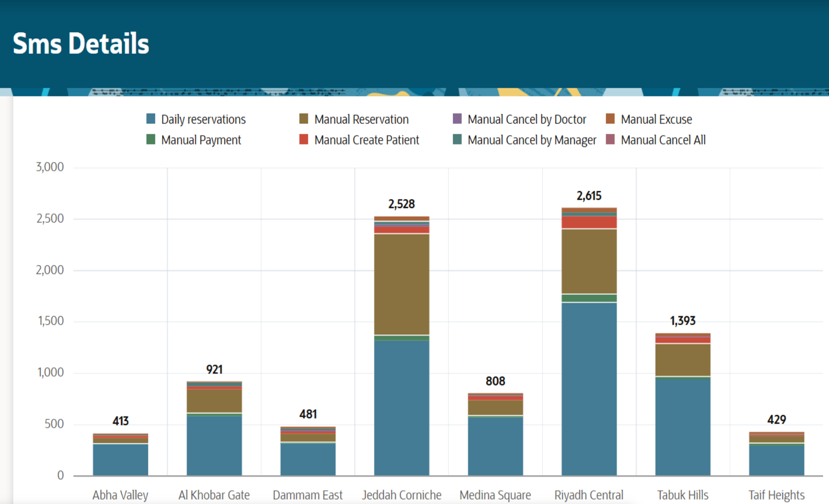Click the Daily reservations legend color swatch

150,119
